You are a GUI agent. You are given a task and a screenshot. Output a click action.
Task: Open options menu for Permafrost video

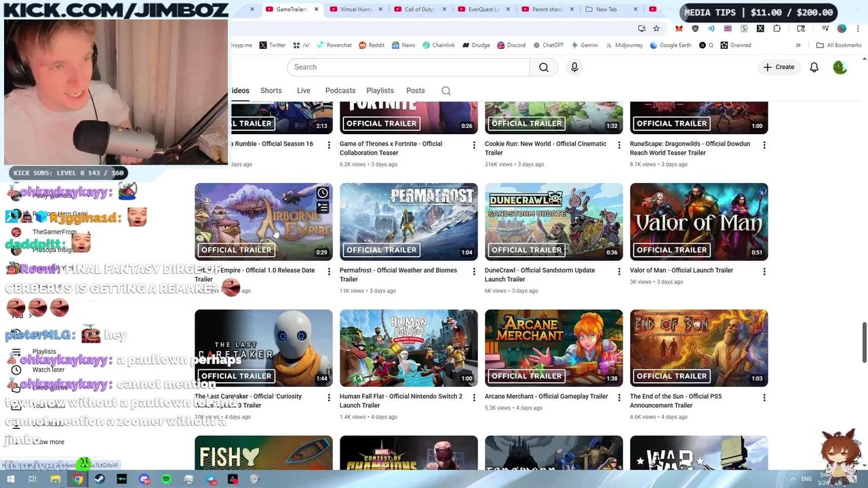coord(474,272)
